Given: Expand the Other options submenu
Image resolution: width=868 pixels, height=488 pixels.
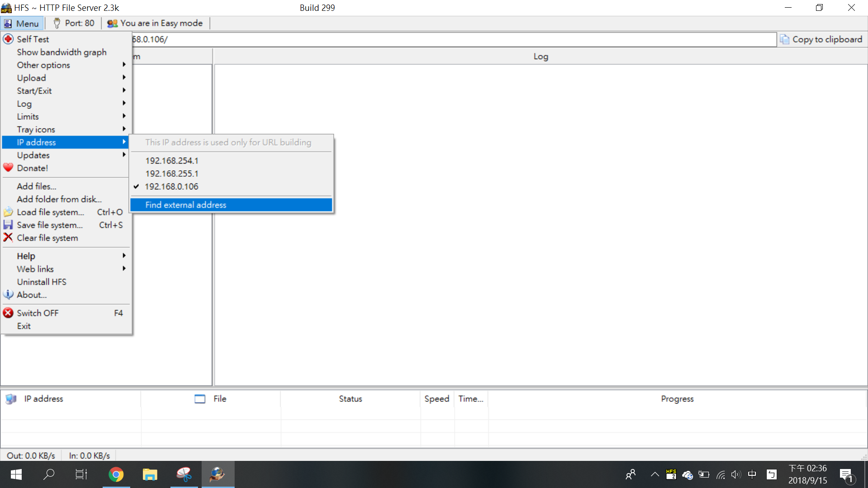Looking at the screenshot, I should coord(43,65).
